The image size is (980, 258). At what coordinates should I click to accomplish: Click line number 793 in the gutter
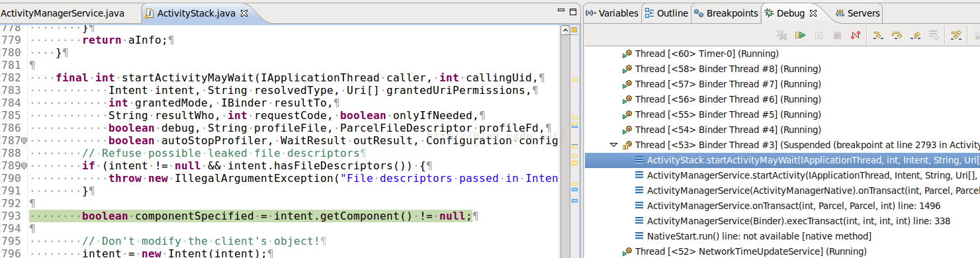(x=10, y=216)
